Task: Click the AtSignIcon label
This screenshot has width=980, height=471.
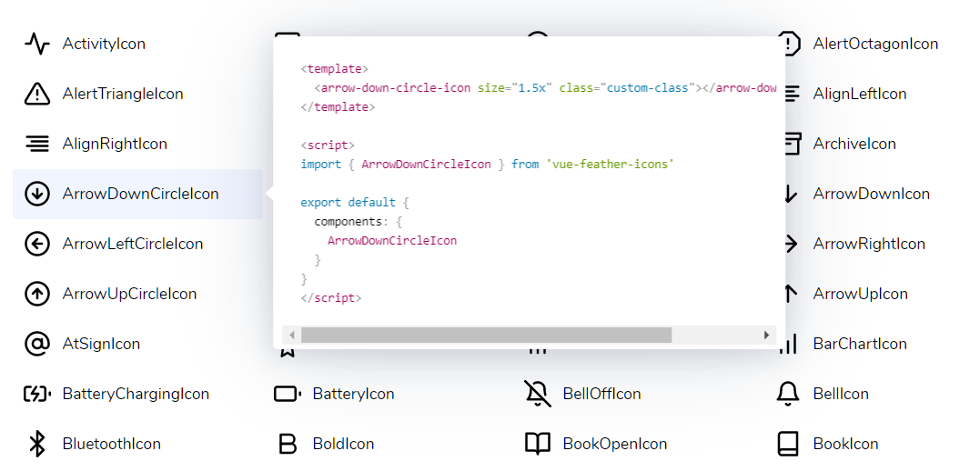Action: coord(101,344)
